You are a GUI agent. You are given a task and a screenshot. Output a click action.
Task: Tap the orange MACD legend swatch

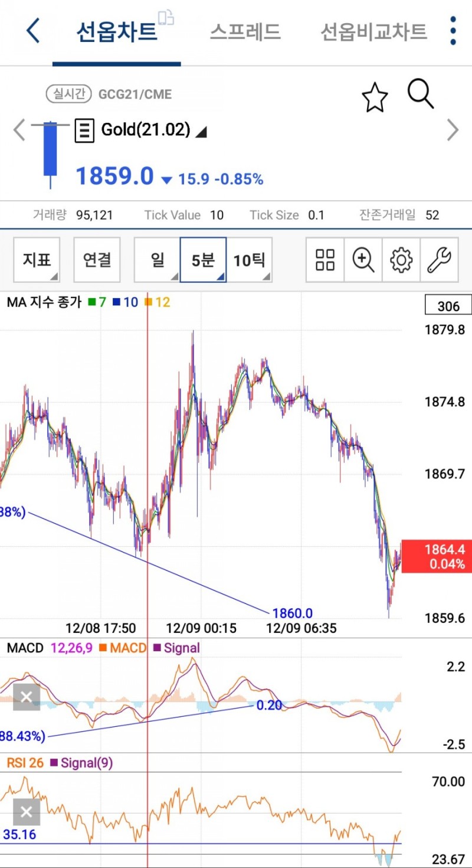[x=103, y=648]
